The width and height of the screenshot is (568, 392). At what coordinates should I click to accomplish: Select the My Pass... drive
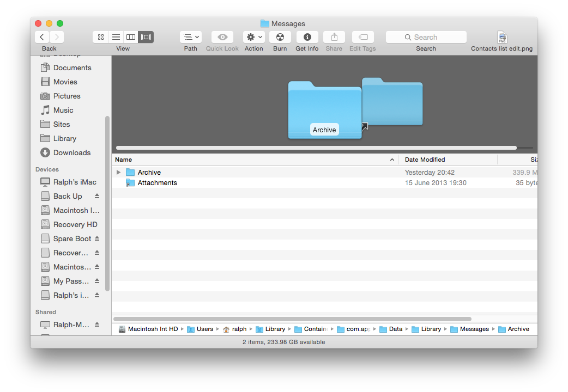point(71,281)
